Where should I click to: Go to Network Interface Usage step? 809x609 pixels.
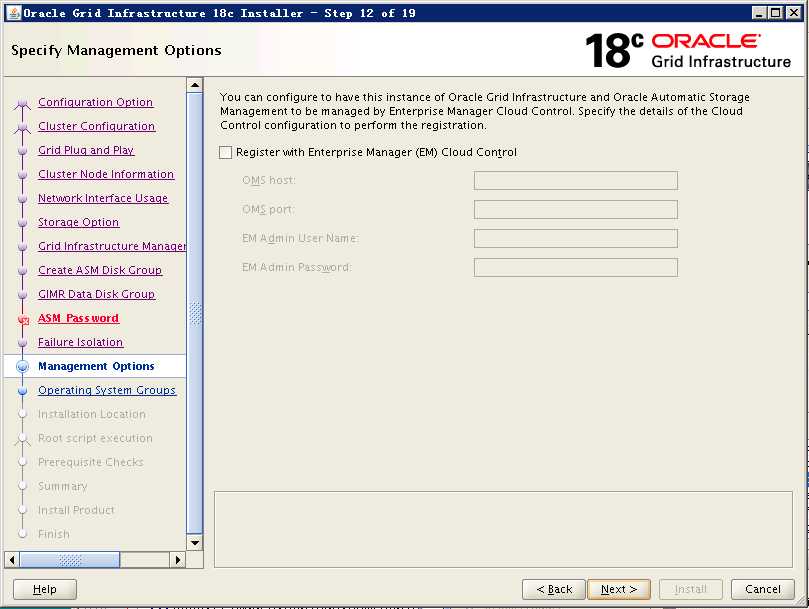click(103, 198)
